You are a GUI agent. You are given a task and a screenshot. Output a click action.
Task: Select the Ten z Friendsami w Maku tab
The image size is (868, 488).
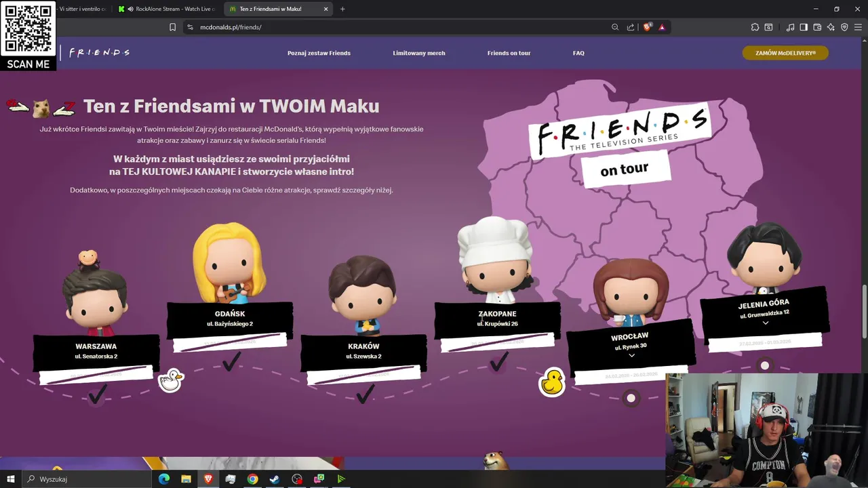(278, 9)
